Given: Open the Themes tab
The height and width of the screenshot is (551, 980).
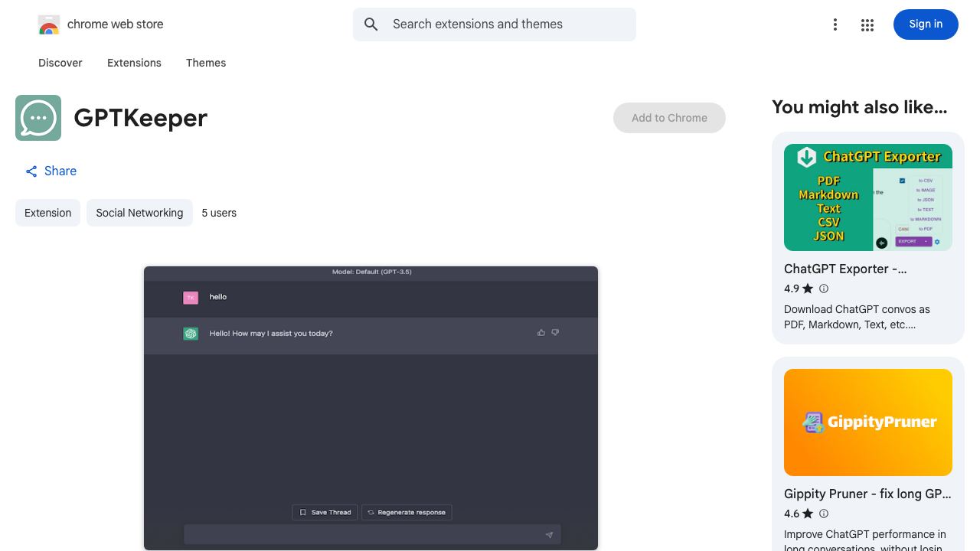Looking at the screenshot, I should pos(206,63).
